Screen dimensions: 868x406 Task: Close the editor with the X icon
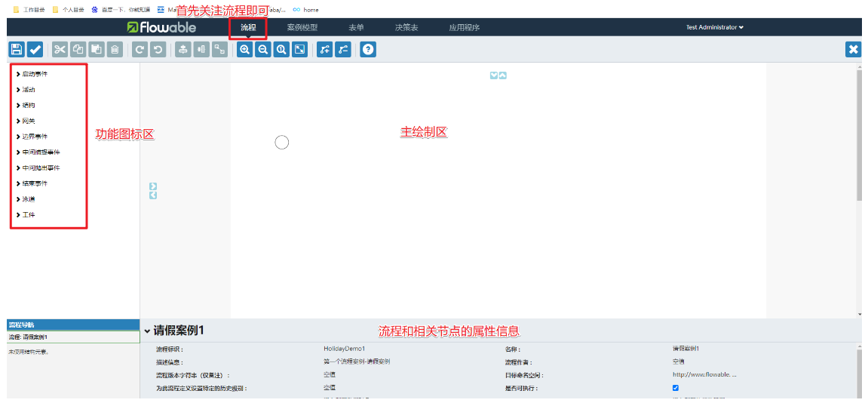point(853,49)
